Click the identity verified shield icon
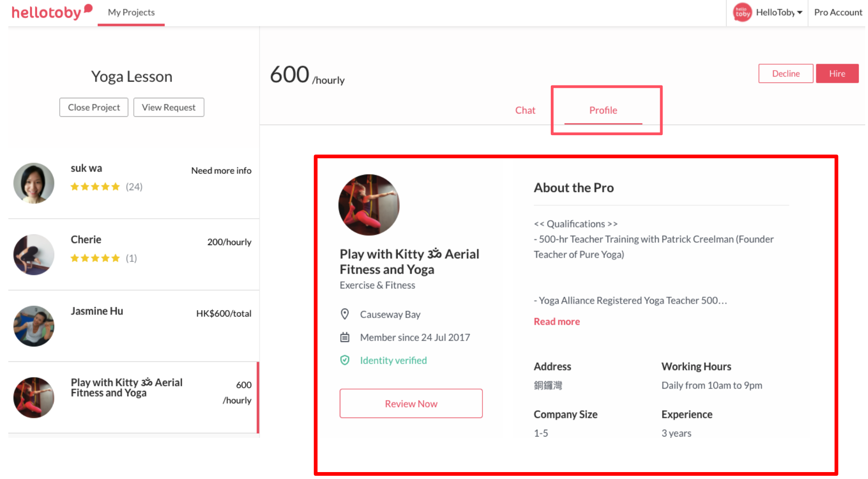This screenshot has width=868, height=479. (x=345, y=360)
